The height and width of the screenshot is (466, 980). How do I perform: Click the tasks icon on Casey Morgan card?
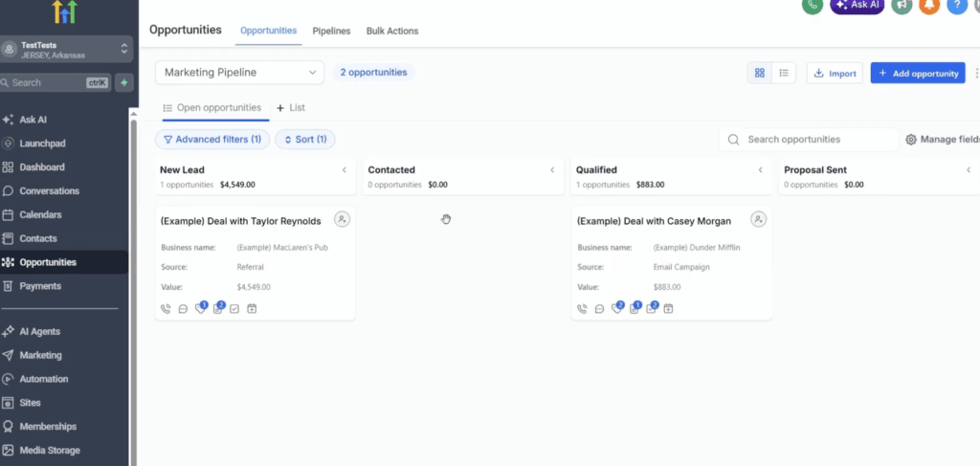pyautogui.click(x=651, y=308)
